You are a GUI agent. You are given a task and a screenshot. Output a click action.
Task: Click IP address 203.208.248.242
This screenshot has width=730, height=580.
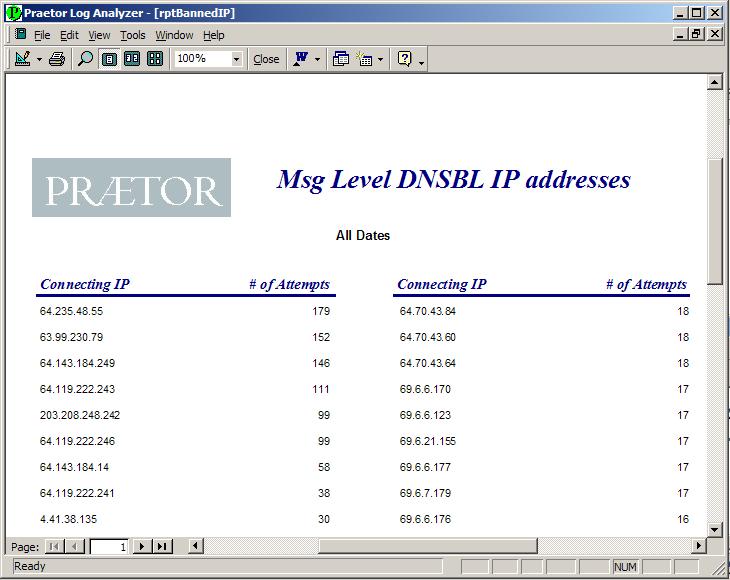click(x=80, y=415)
